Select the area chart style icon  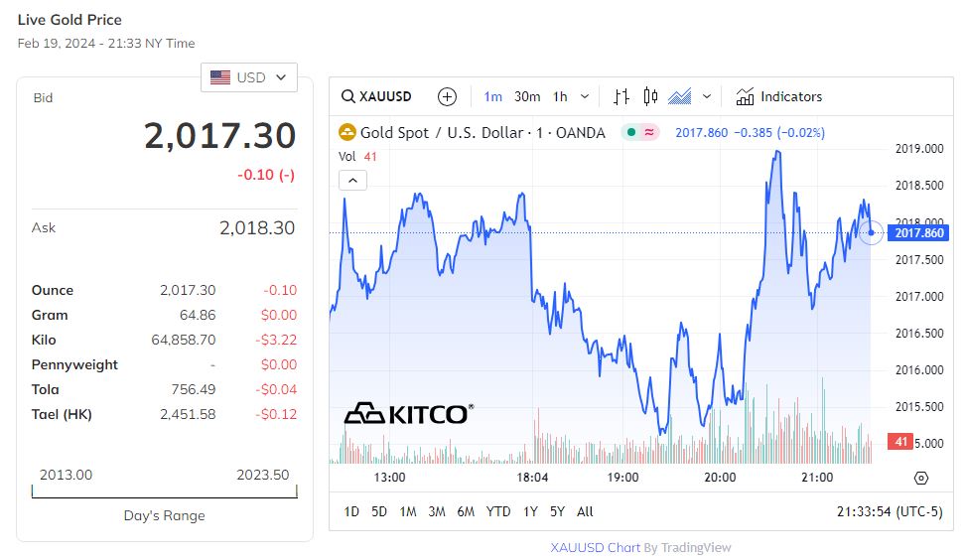click(680, 96)
